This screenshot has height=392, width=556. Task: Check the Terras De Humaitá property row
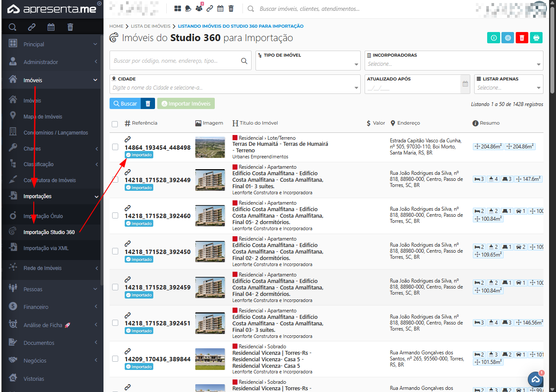115,147
